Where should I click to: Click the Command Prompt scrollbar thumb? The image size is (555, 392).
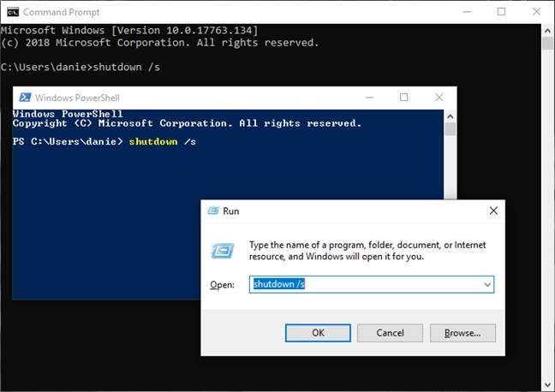tap(547, 44)
